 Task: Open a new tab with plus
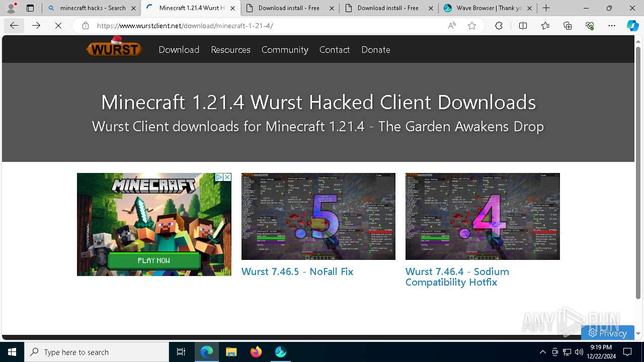point(546,8)
